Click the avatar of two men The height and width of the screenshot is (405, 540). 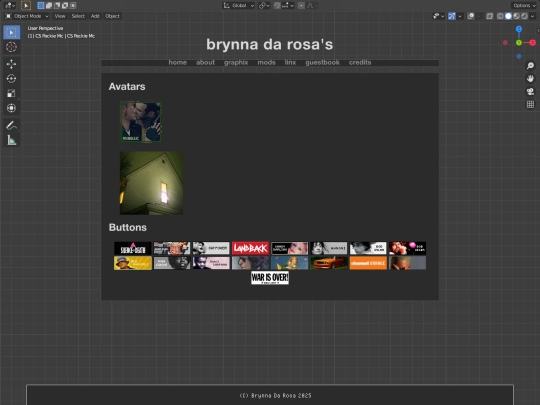140,122
